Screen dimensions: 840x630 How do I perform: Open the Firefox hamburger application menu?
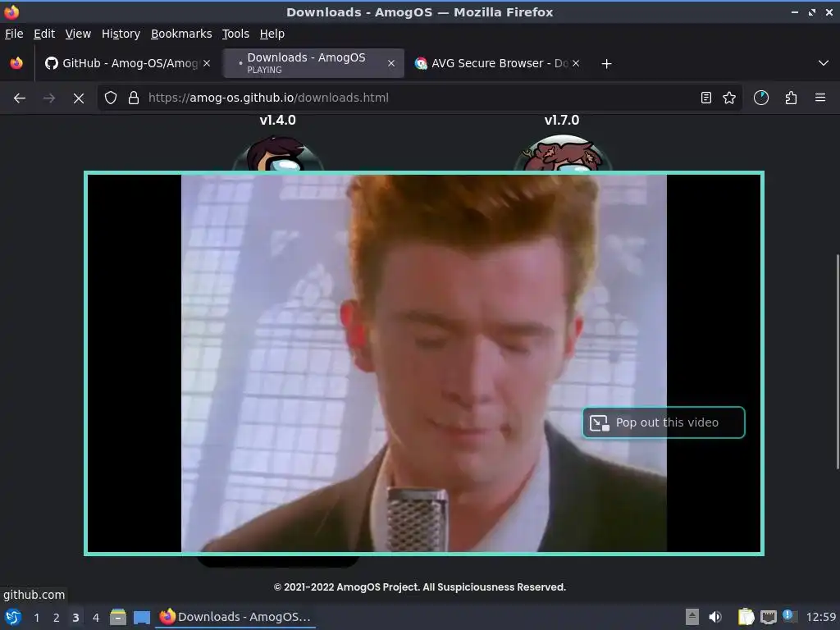(x=820, y=98)
